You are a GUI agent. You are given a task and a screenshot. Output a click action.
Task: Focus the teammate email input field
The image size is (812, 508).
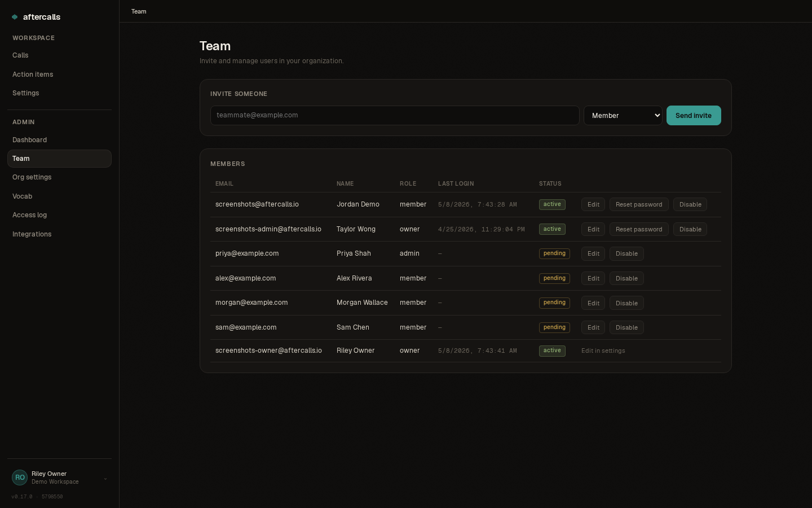(x=395, y=115)
